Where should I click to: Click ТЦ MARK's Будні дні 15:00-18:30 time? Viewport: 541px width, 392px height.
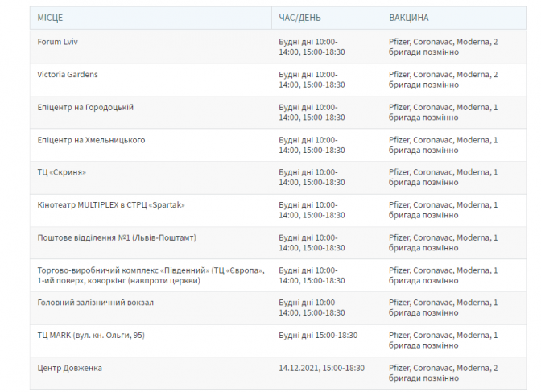pos(318,335)
